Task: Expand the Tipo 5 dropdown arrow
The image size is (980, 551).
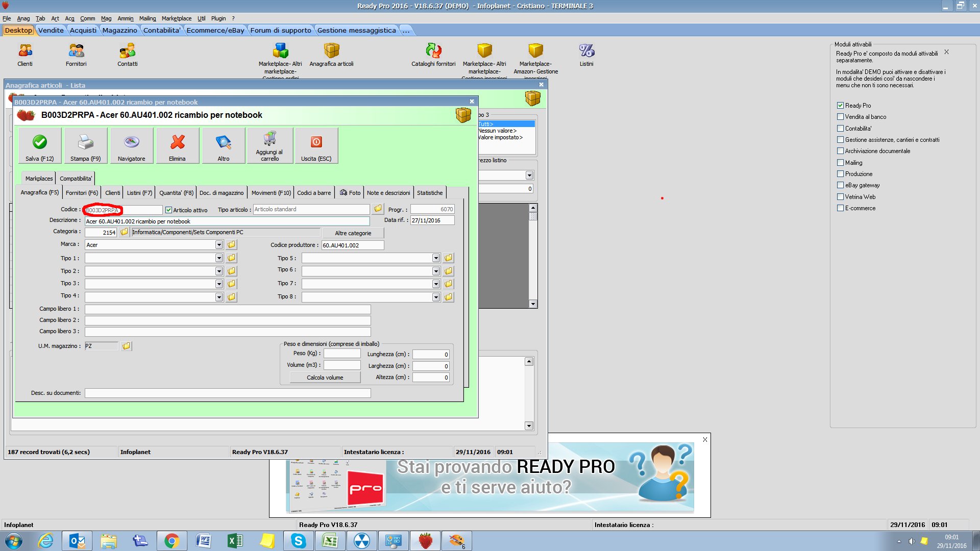Action: click(436, 258)
